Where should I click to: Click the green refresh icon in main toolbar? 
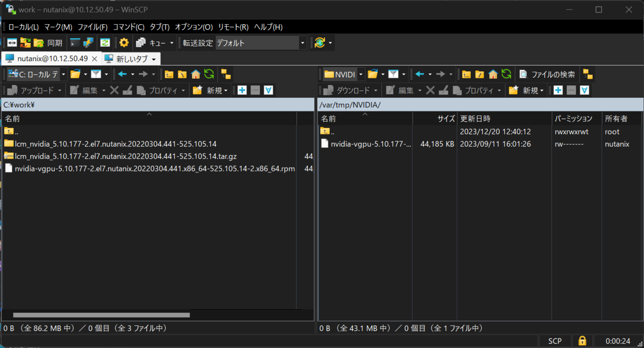[105, 43]
